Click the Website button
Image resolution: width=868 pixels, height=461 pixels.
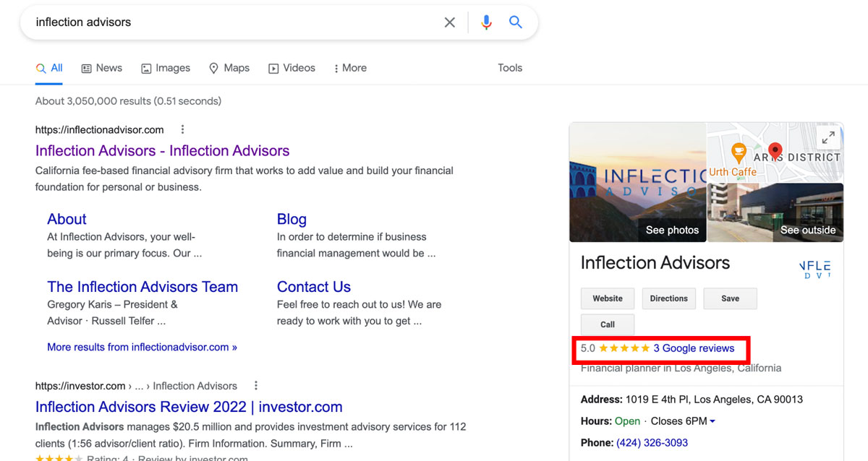(x=608, y=298)
